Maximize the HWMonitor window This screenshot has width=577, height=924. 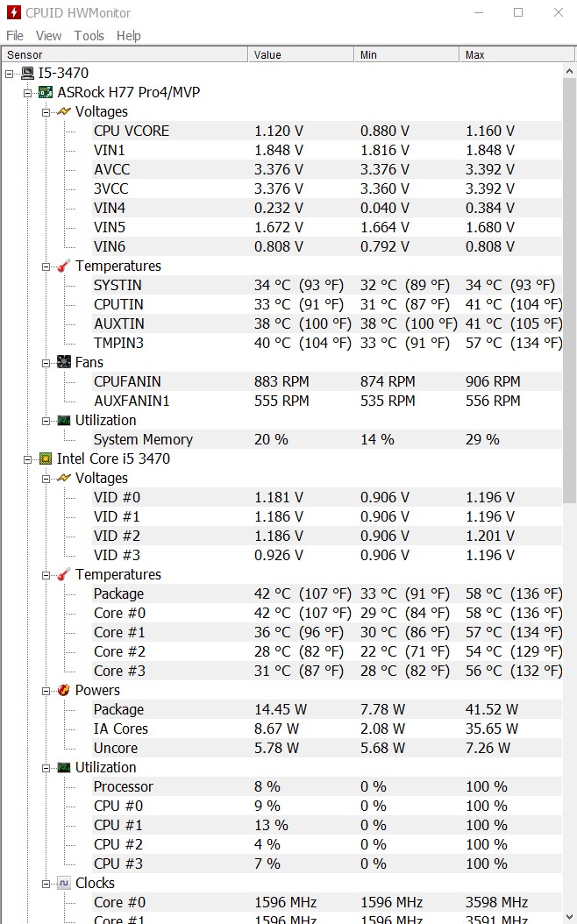(518, 12)
